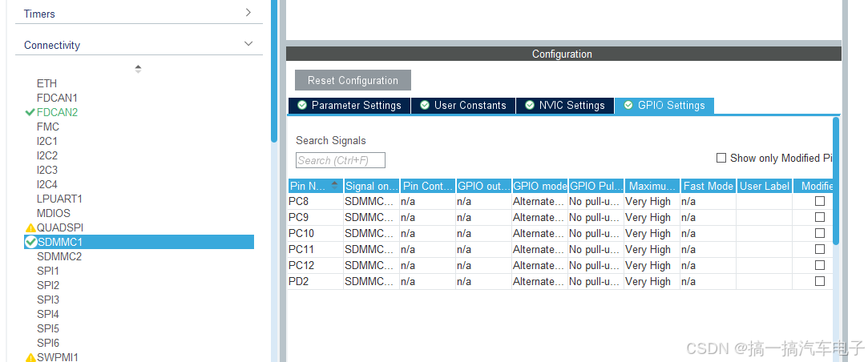868x362 pixels.
Task: Select SPI4 peripheral
Action: pos(47,314)
